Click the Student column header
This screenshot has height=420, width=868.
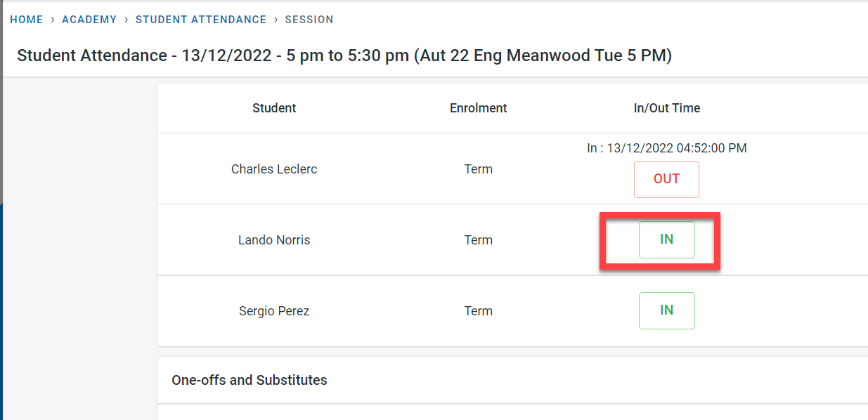tap(274, 108)
